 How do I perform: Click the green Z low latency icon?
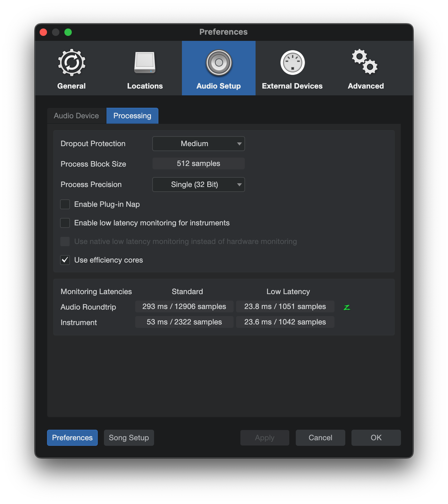(x=347, y=307)
